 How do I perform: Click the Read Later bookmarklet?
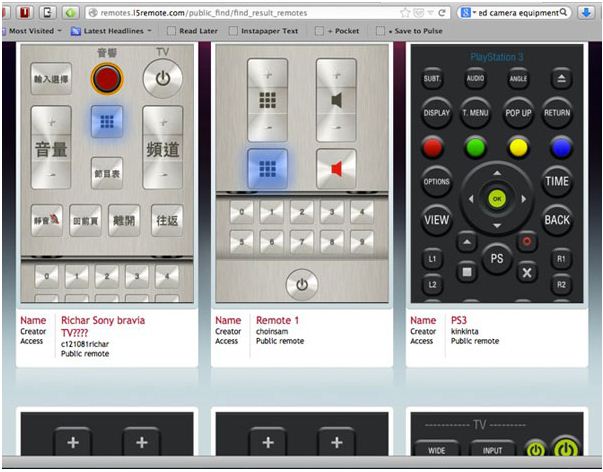pyautogui.click(x=193, y=31)
